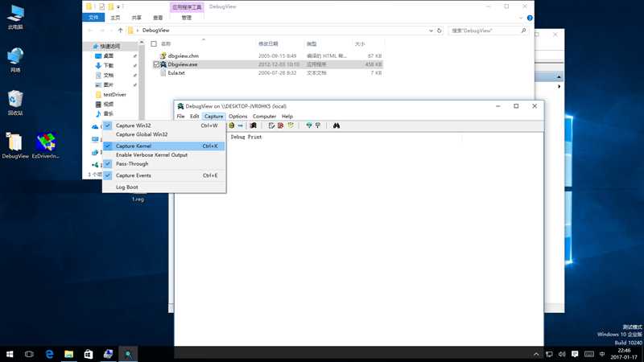Open the volume control in system tray
The height and width of the screenshot is (362, 644).
[x=562, y=354]
